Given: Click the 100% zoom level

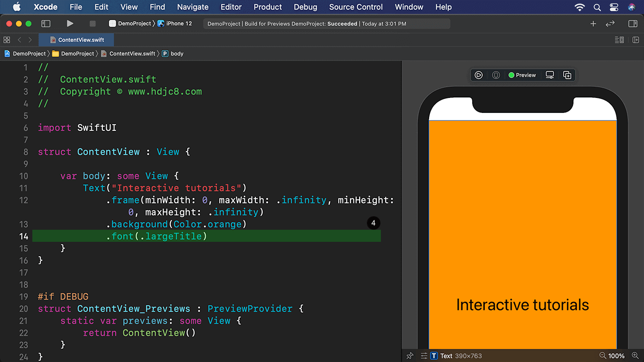Looking at the screenshot, I should pos(616,356).
